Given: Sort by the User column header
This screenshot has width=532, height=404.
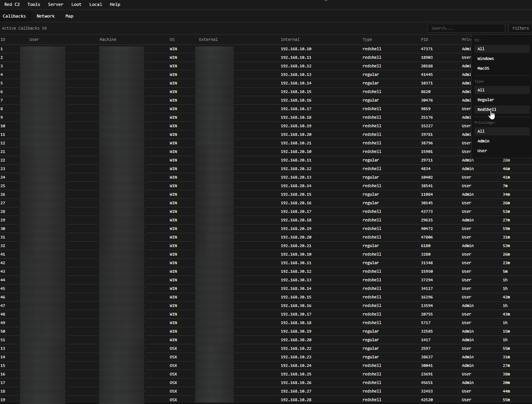Looking at the screenshot, I should tap(34, 39).
